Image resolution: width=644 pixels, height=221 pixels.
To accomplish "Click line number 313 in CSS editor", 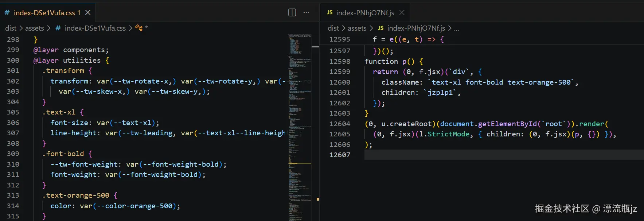I will 13,195.
